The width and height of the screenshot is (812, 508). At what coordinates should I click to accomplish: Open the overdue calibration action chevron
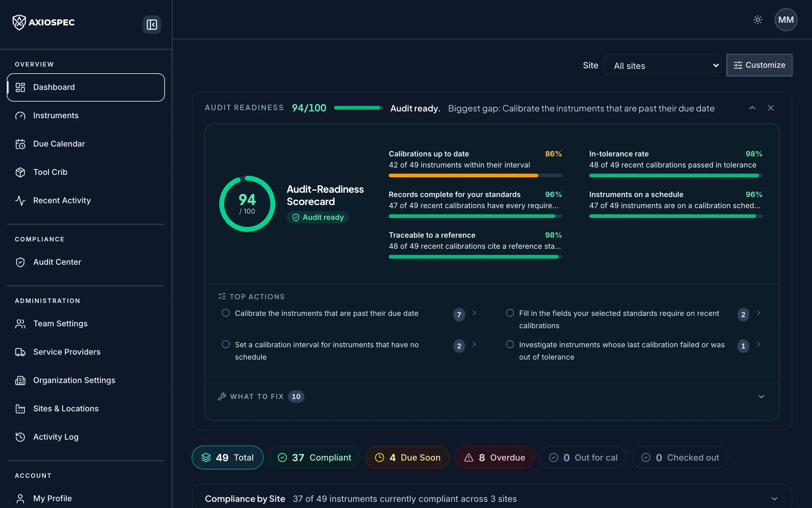click(x=474, y=313)
